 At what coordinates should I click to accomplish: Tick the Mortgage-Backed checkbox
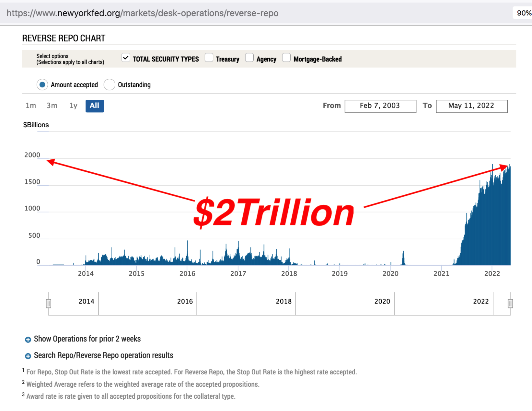click(x=286, y=58)
